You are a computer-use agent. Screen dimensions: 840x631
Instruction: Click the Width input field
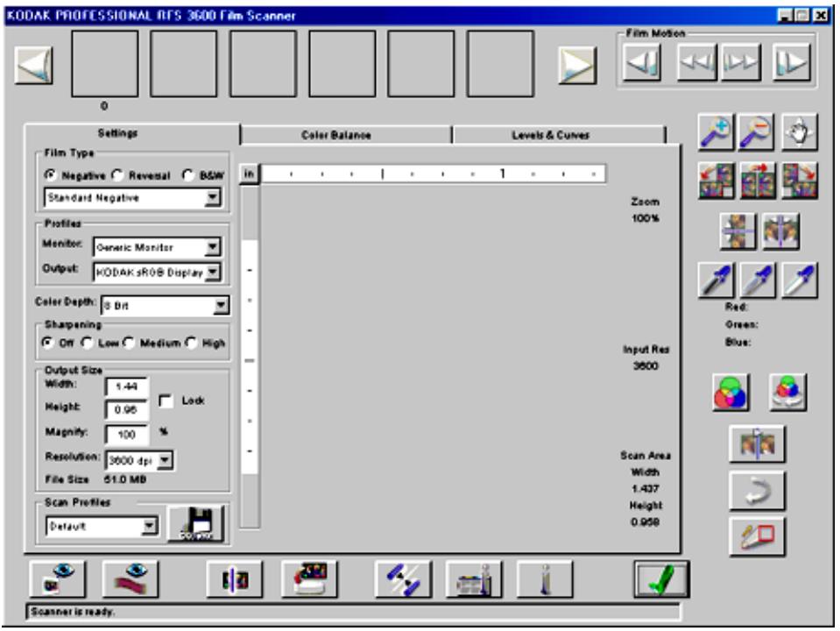[127, 386]
